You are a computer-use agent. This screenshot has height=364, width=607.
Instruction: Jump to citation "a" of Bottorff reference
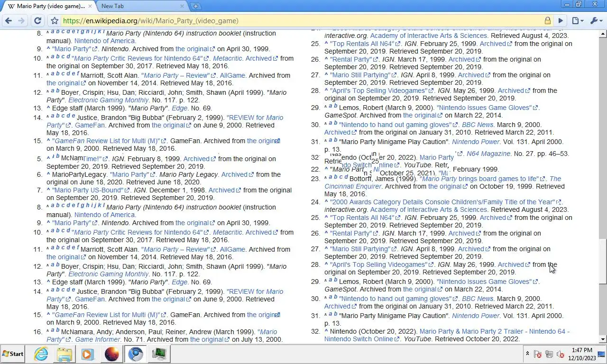pyautogui.click(x=331, y=177)
